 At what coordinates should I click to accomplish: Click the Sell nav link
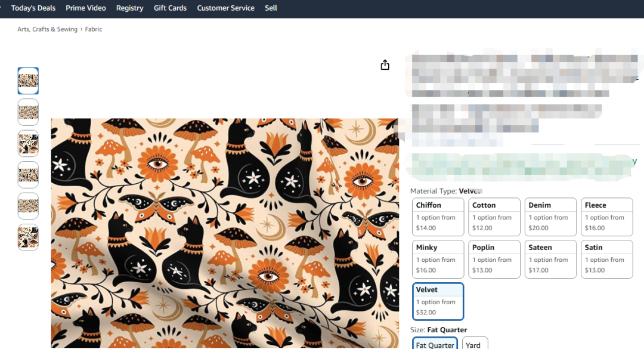click(x=271, y=8)
